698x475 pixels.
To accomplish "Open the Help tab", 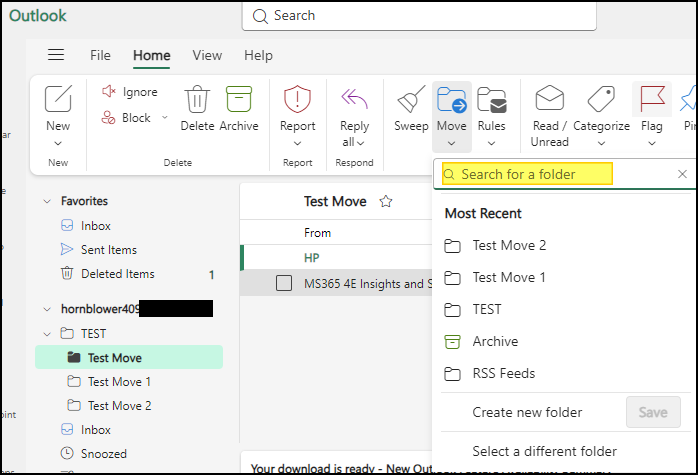I will point(258,55).
